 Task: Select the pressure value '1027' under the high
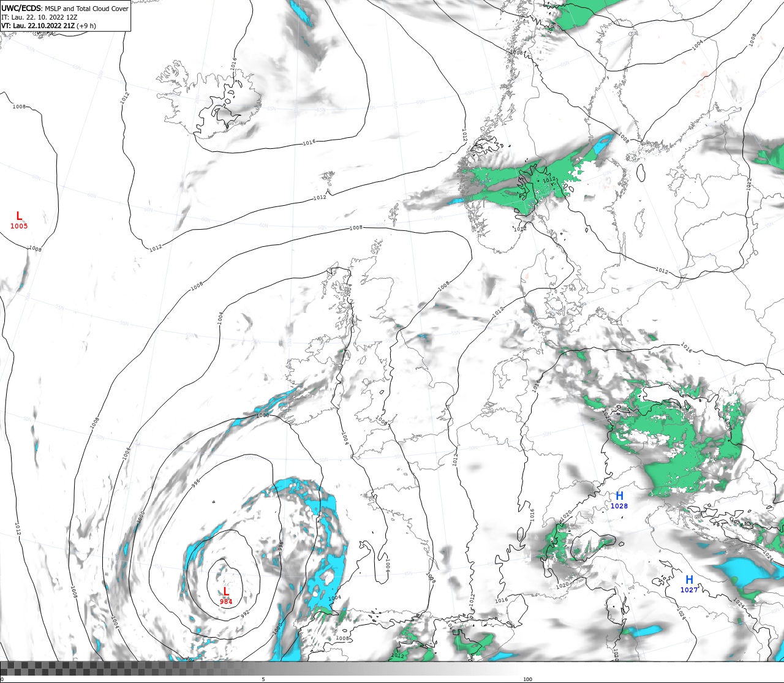point(689,590)
